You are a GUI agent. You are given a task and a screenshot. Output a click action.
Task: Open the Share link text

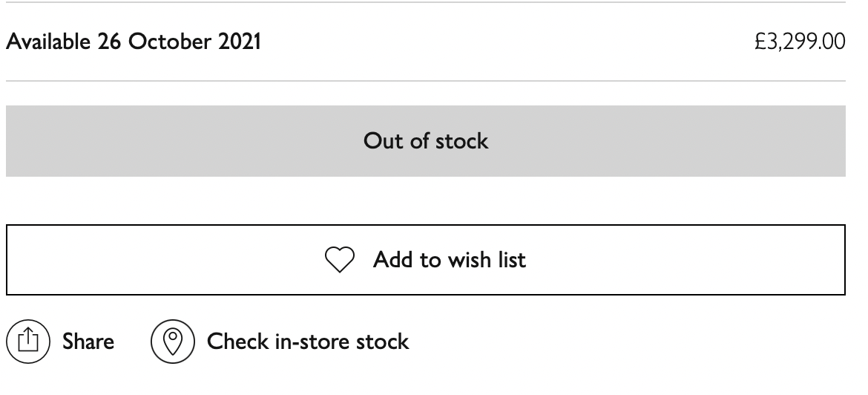[88, 342]
